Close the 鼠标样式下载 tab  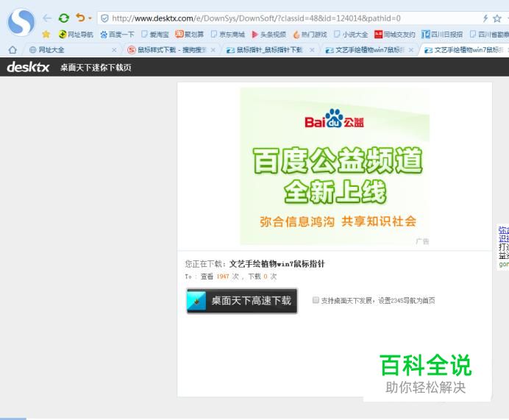(x=213, y=50)
